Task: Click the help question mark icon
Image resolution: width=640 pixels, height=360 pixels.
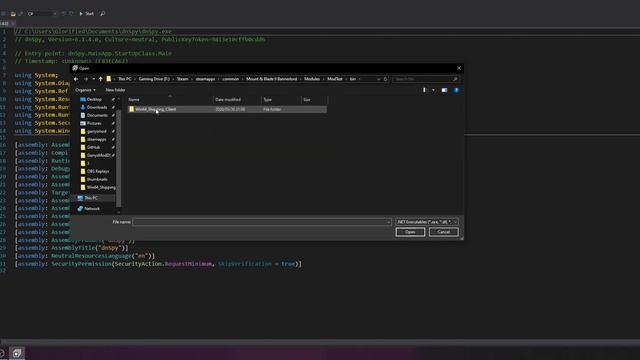Action: (x=456, y=90)
